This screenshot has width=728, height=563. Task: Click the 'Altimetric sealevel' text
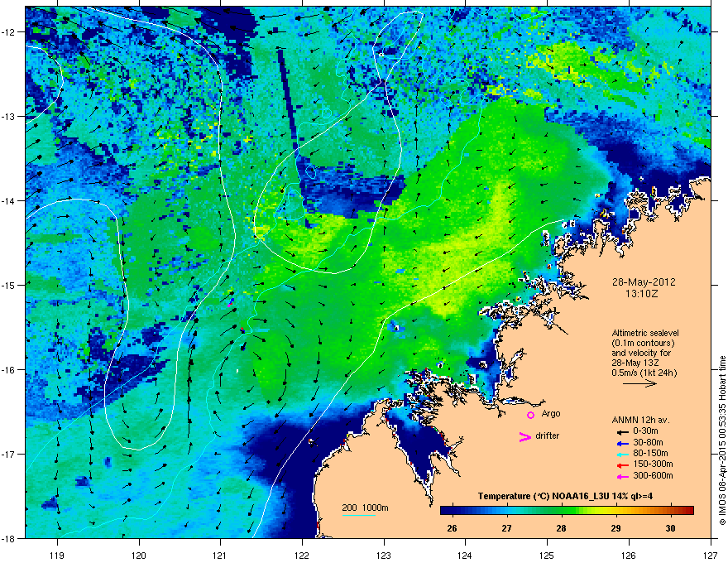coord(645,333)
